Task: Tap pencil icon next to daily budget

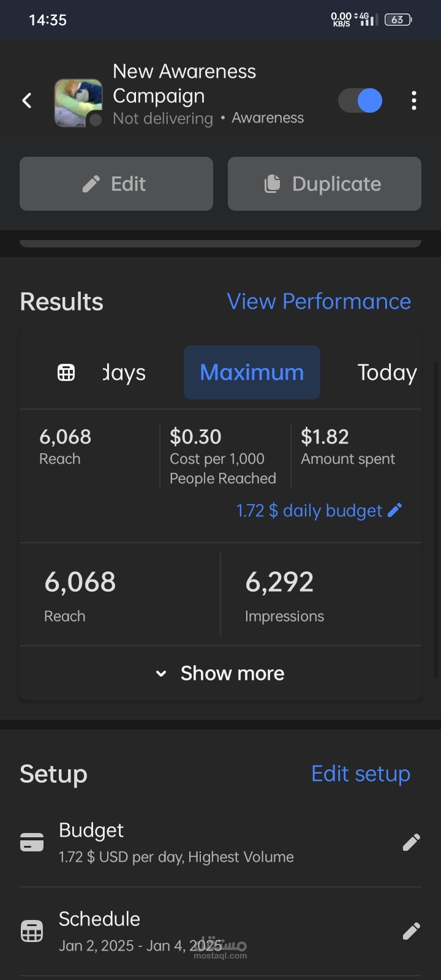Action: pos(395,510)
